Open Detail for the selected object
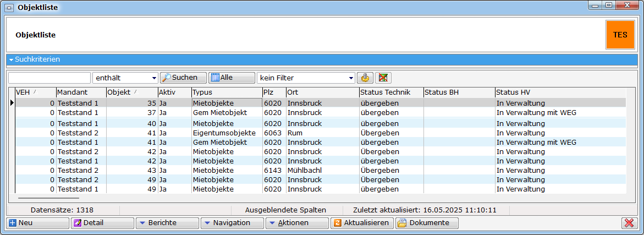 coord(103,223)
